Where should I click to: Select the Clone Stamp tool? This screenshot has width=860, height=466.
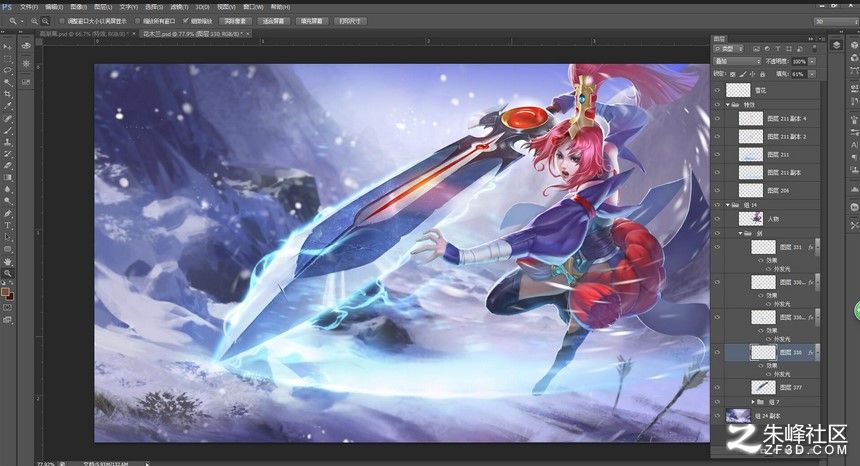click(8, 142)
